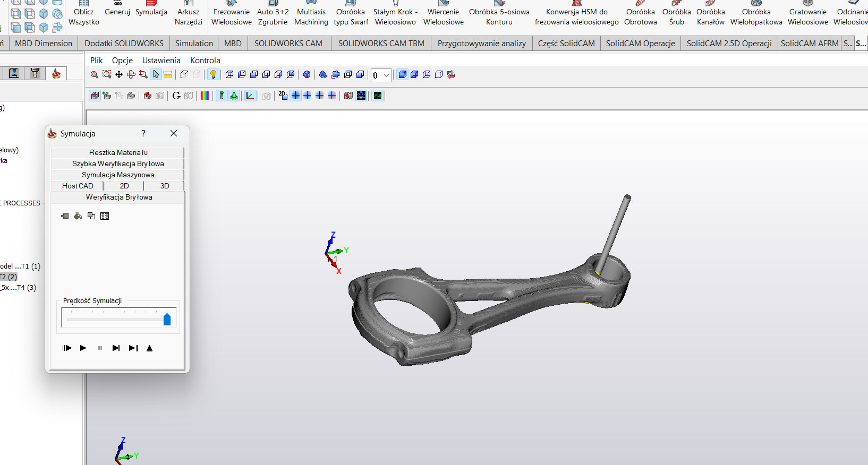
Task: Toggle the green cone tool display icon
Action: pos(234,96)
